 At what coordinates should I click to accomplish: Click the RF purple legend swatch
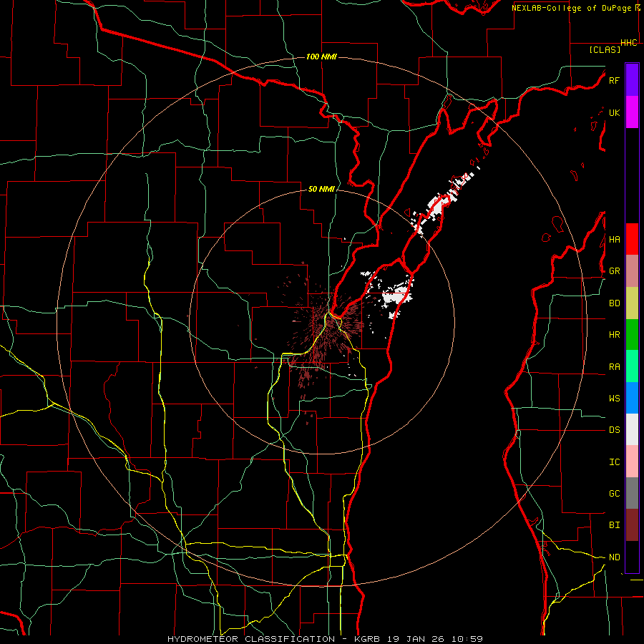pyautogui.click(x=632, y=80)
